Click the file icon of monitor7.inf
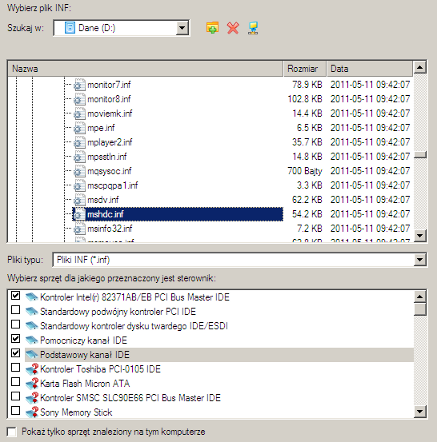Screen dimensions: 437x442 (79, 85)
